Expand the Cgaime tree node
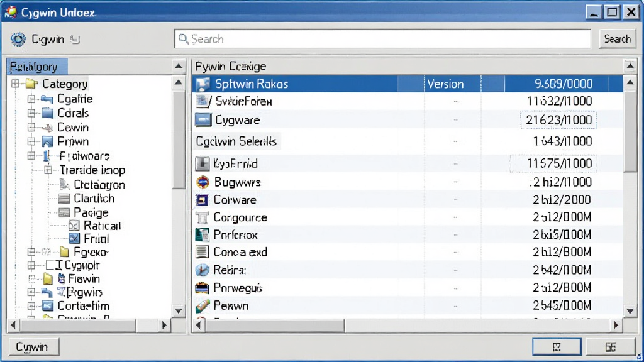Image resolution: width=644 pixels, height=362 pixels. pos(31,99)
